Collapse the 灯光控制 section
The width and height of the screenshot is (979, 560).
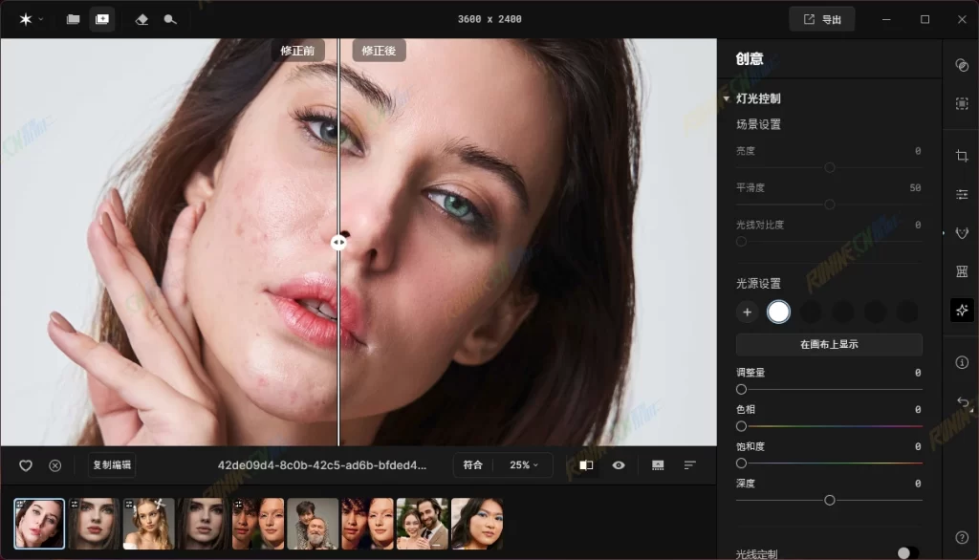728,98
